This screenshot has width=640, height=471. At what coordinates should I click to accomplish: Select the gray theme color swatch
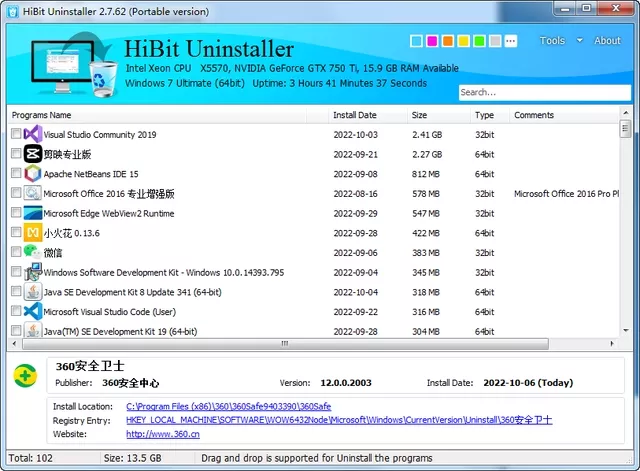(495, 41)
